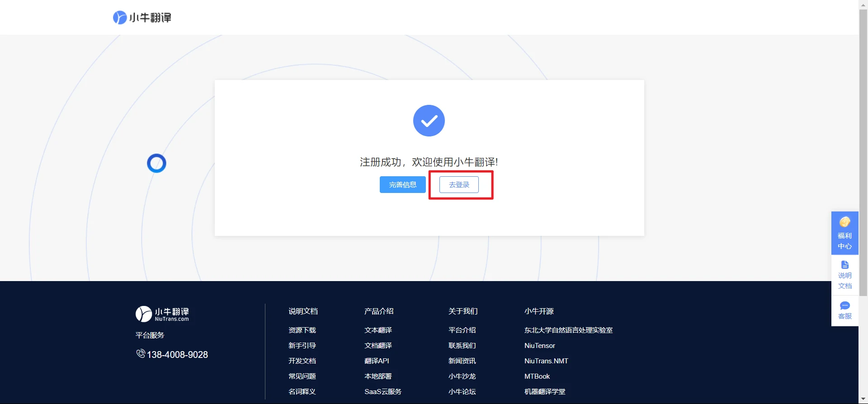The height and width of the screenshot is (404, 868).
Task: Click the 说明文档 footer column heading
Action: [303, 311]
